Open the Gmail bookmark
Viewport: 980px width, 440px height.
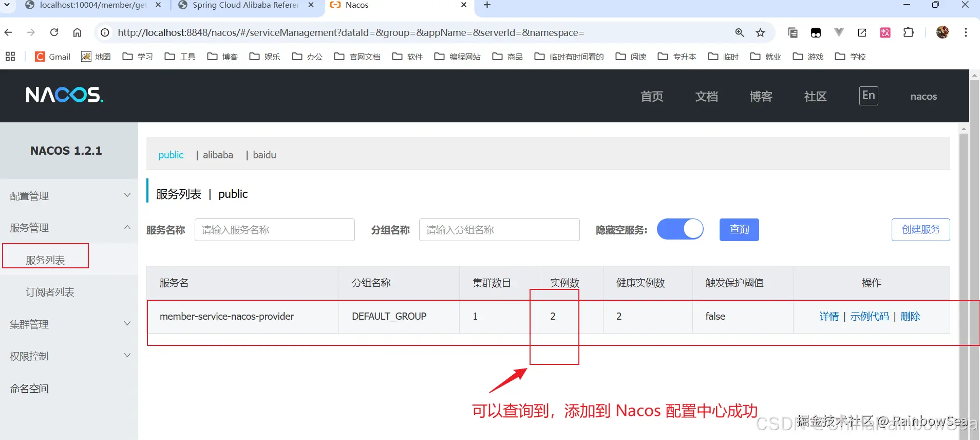[x=52, y=57]
